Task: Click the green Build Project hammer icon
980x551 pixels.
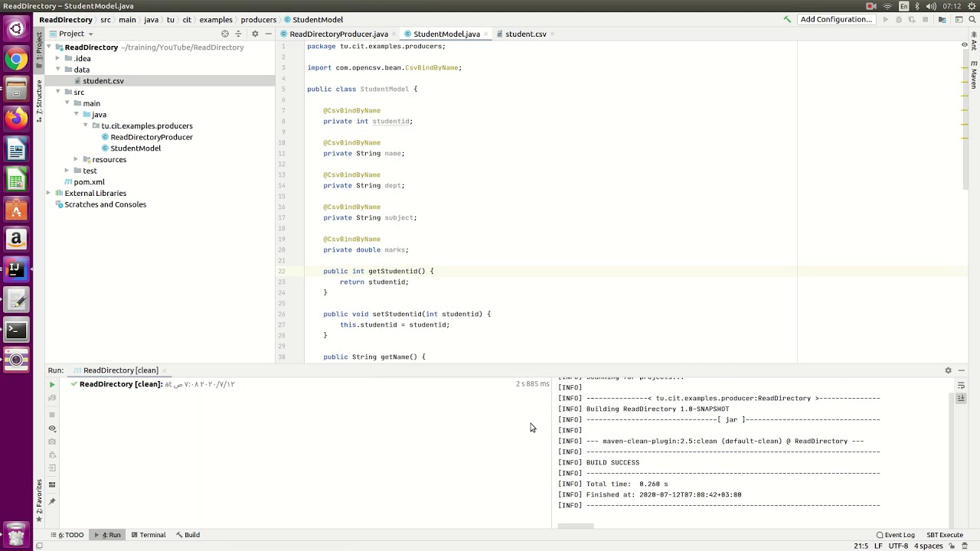Action: (x=787, y=19)
